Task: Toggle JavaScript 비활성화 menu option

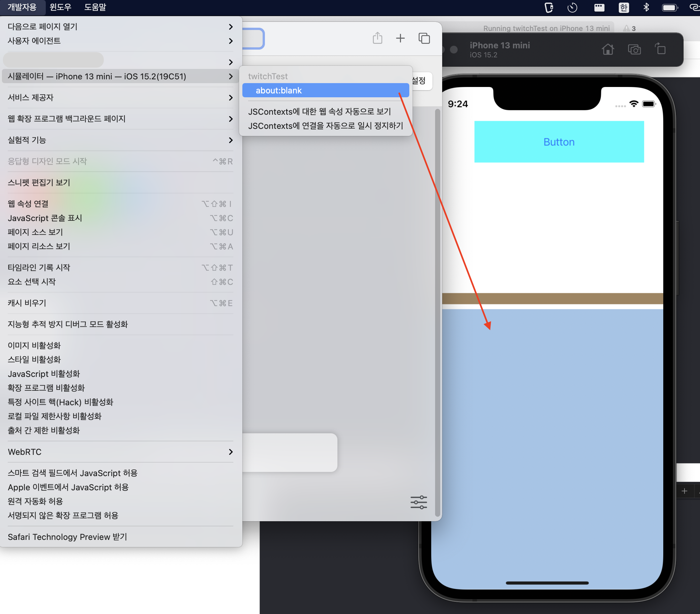Action: pyautogui.click(x=44, y=374)
